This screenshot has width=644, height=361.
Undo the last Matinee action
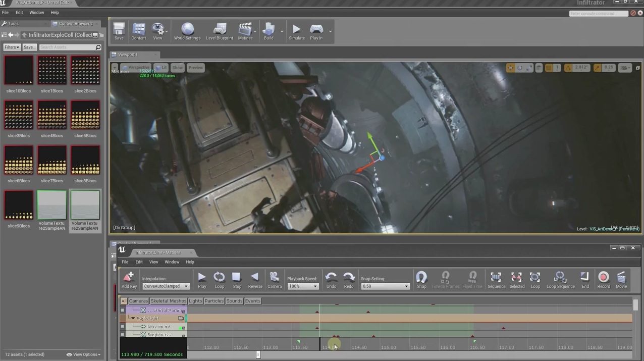(331, 280)
